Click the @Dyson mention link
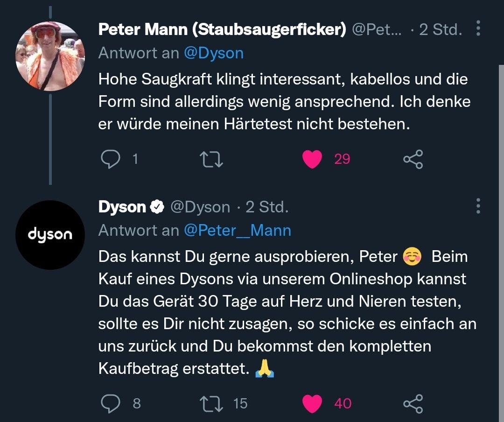The width and height of the screenshot is (504, 422). tap(214, 53)
